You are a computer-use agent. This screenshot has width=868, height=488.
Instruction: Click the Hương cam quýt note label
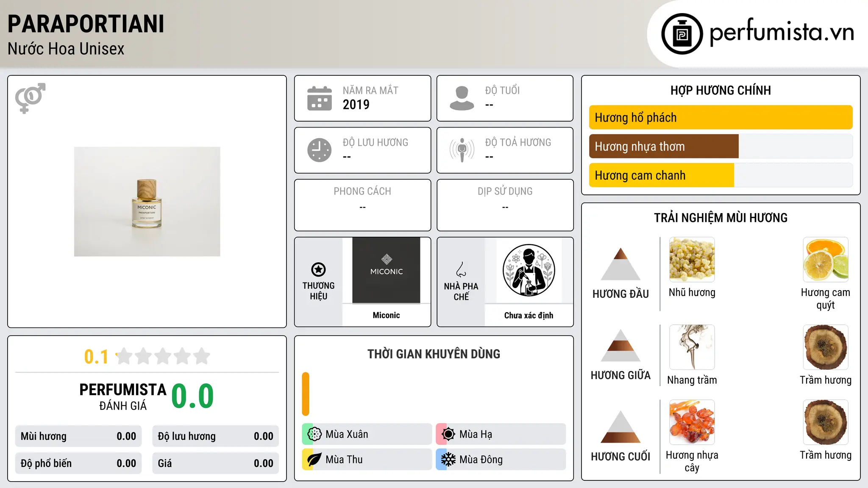click(x=826, y=299)
